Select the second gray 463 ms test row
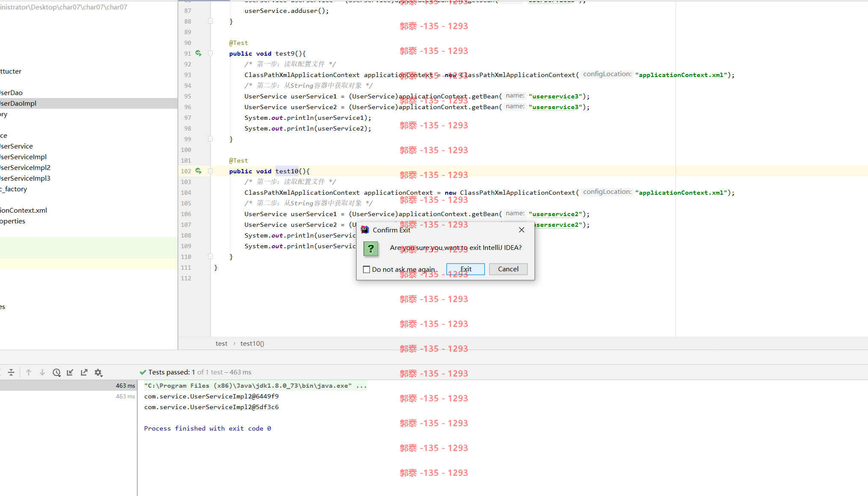 (68, 396)
